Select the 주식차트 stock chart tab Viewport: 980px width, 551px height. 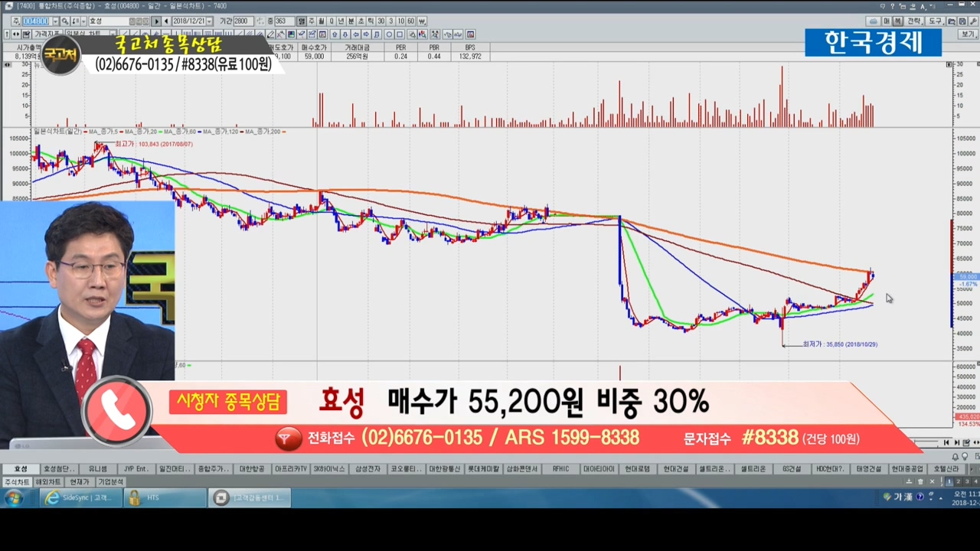(17, 481)
